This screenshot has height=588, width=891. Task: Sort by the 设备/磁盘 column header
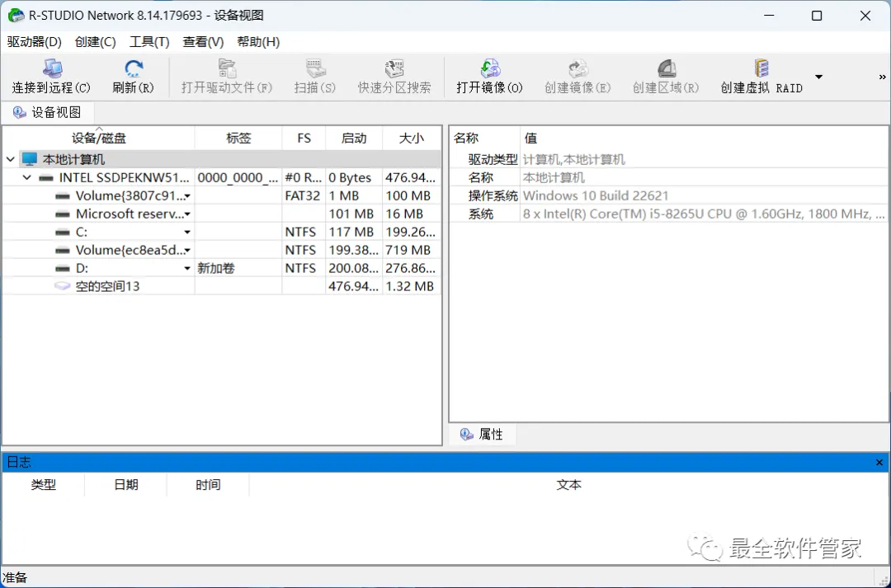coord(98,138)
